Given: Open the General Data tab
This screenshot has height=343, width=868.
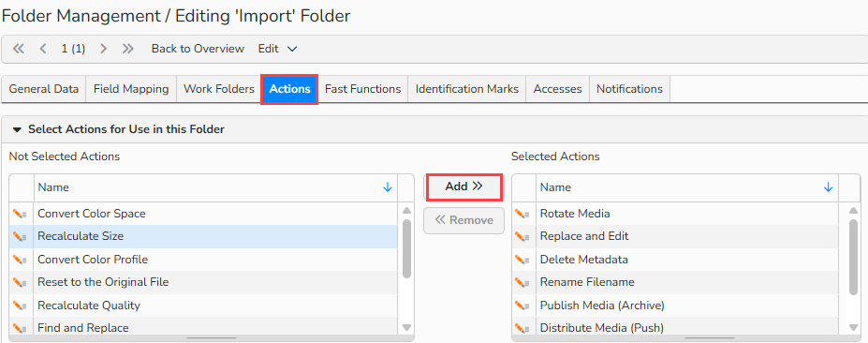Looking at the screenshot, I should (x=44, y=89).
